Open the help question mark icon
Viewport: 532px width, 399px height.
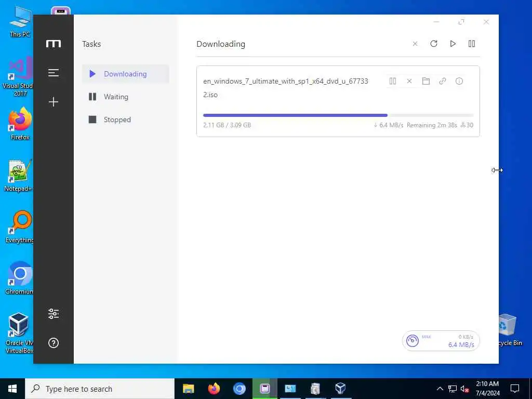[54, 343]
